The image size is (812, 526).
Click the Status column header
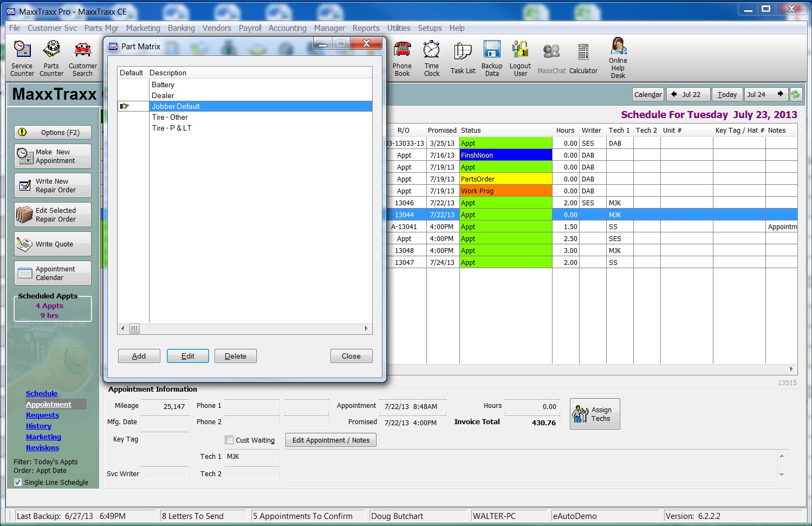click(505, 131)
